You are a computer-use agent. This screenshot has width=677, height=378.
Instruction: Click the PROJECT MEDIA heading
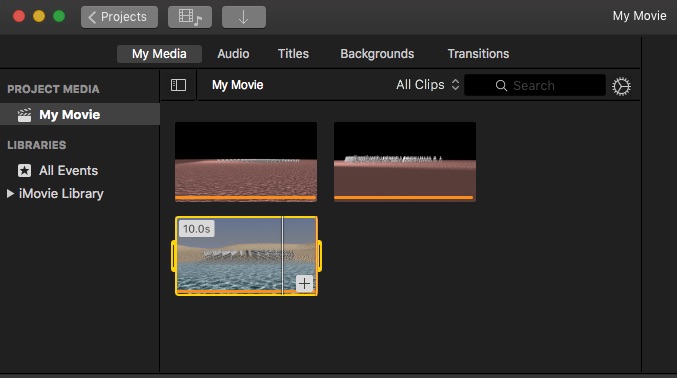coord(53,89)
